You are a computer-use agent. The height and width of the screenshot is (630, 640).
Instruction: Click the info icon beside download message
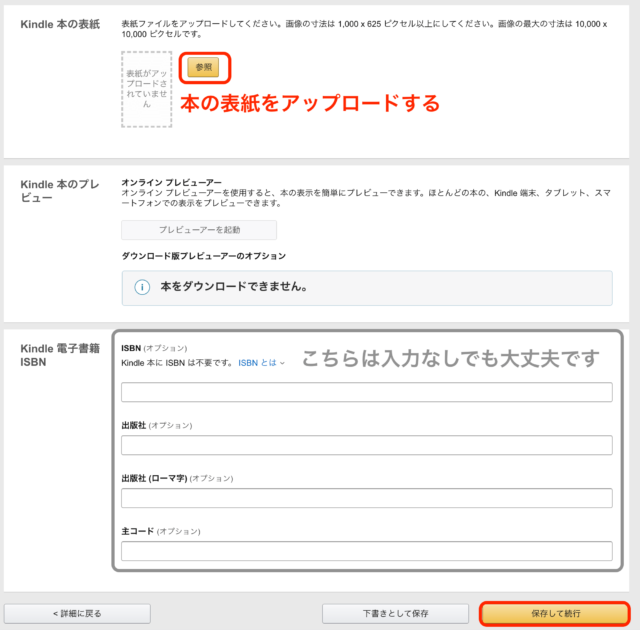pyautogui.click(x=142, y=287)
